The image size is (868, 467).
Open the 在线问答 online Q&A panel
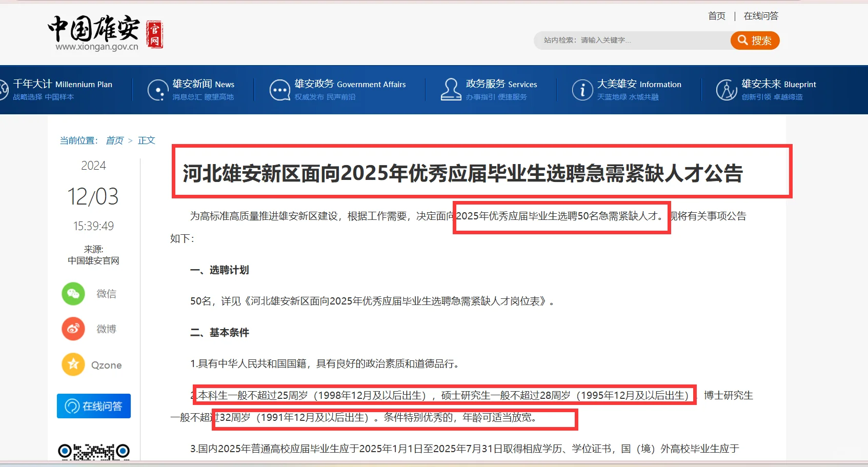[x=93, y=405]
